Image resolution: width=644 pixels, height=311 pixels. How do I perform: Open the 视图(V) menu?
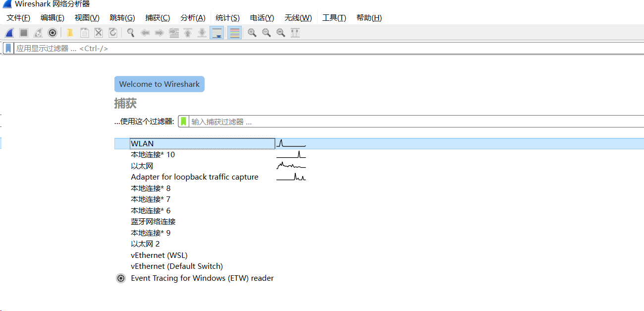point(87,18)
